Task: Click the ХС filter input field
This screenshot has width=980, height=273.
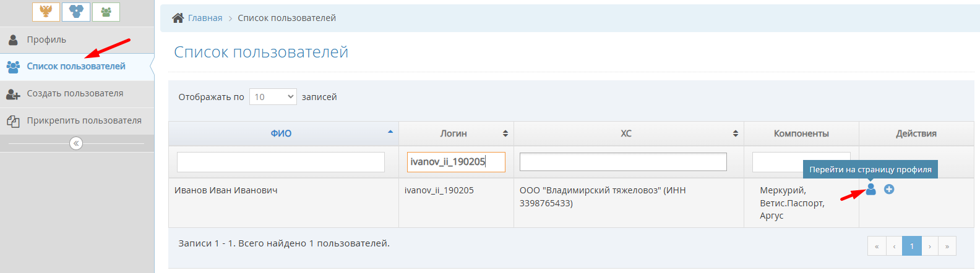Action: [623, 162]
